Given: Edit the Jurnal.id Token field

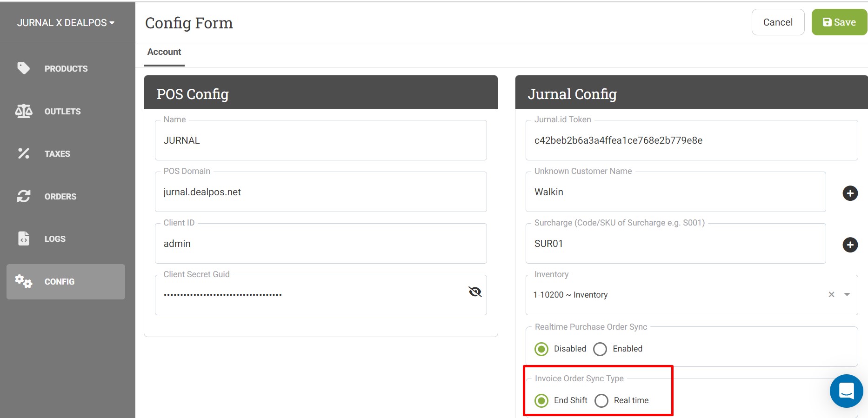Looking at the screenshot, I should 692,140.
